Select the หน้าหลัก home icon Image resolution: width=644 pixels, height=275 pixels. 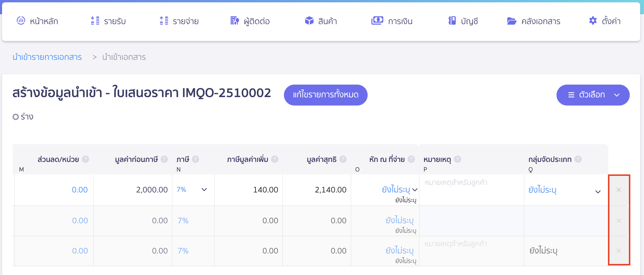pyautogui.click(x=21, y=21)
